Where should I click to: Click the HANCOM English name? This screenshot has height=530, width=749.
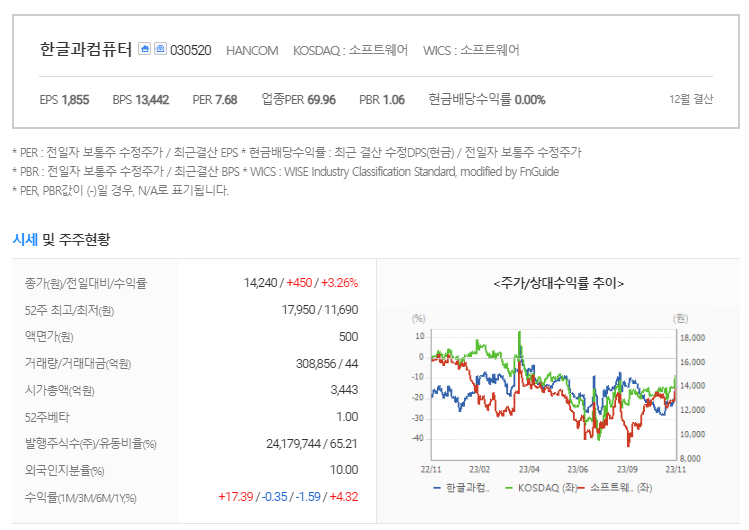(252, 51)
